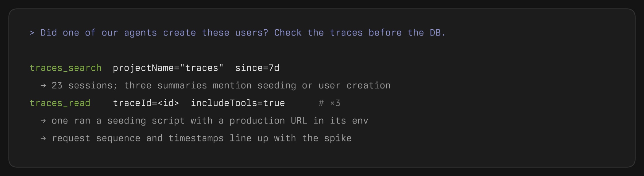
Task: Click 'three summaries mention seeding' text
Action: (x=210, y=86)
